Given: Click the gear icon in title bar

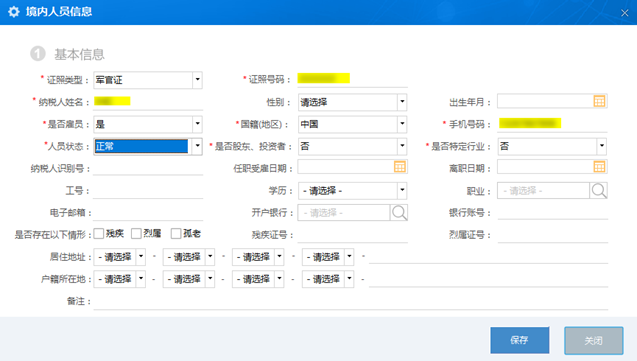Looking at the screenshot, I should (14, 12).
